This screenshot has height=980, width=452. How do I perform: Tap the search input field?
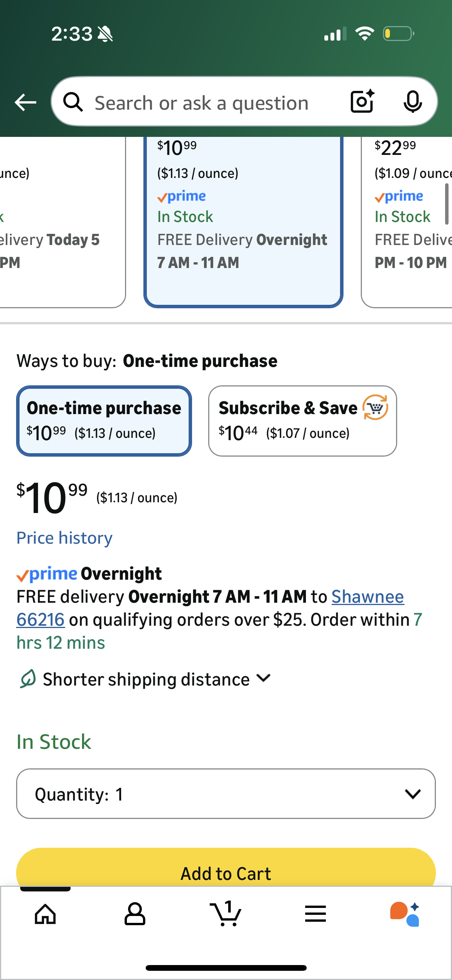pos(215,103)
